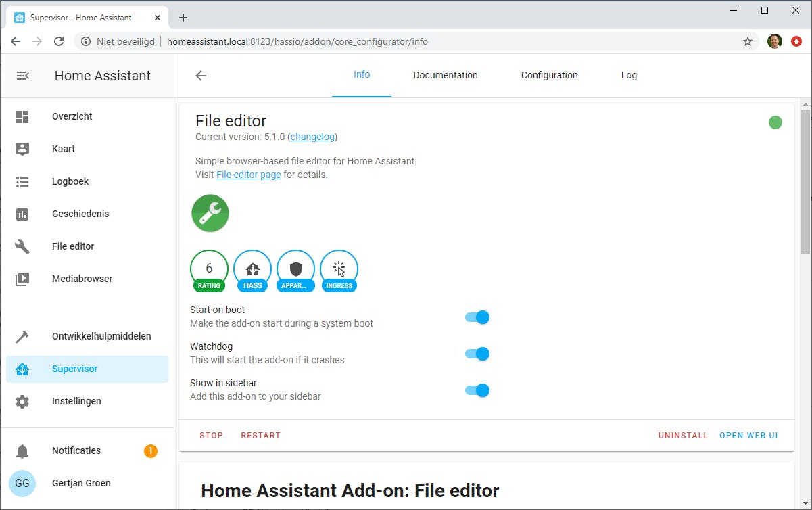812x510 pixels.
Task: Click the Current version 5.1.0 text
Action: tap(241, 137)
